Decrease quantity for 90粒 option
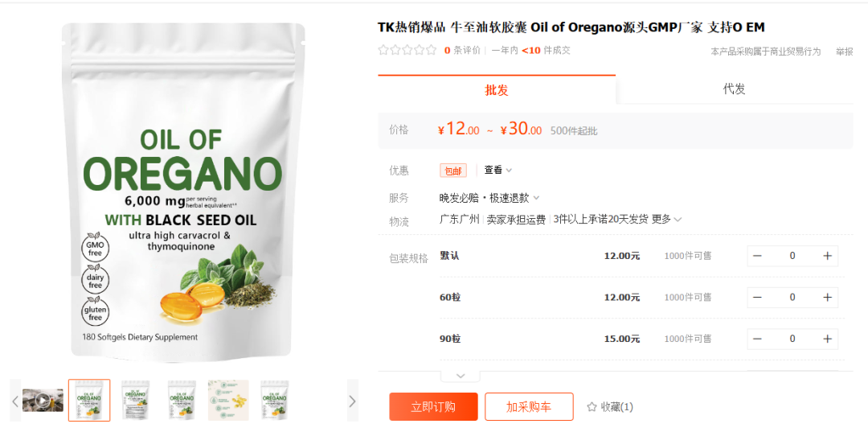Image resolution: width=868 pixels, height=432 pixels. point(757,339)
